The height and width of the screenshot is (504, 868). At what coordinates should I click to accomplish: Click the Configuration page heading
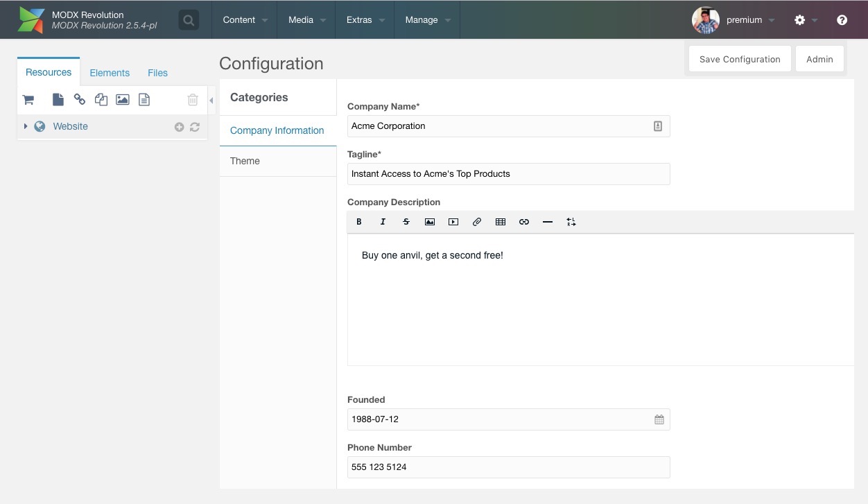[x=271, y=63]
